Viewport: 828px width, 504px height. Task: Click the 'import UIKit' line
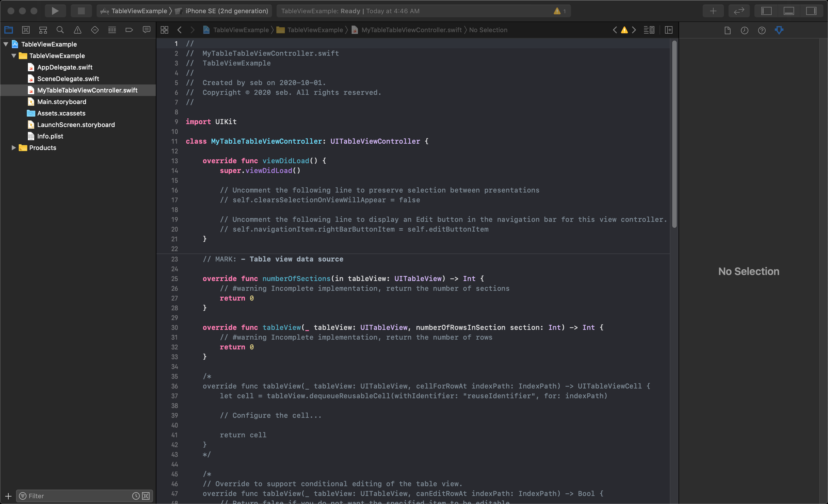click(x=211, y=122)
